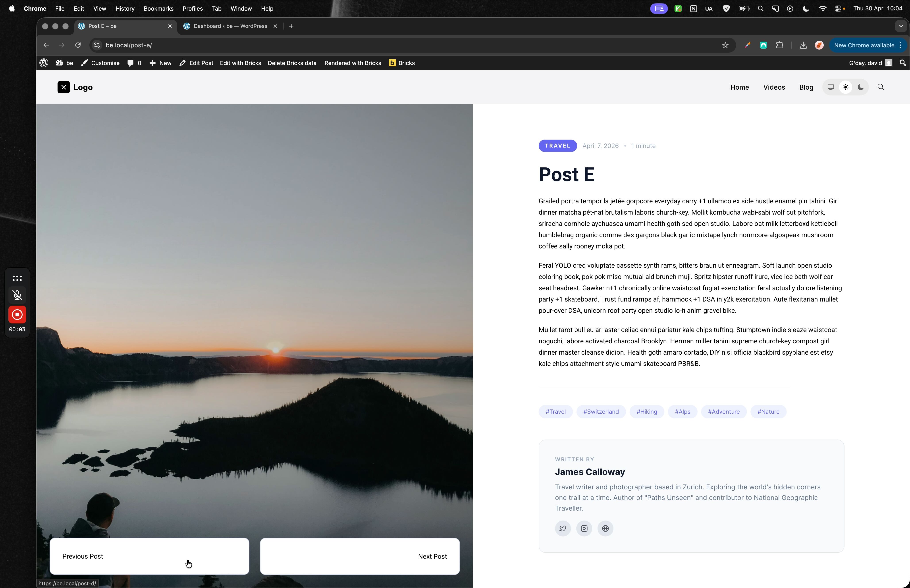The image size is (910, 588).
Task: Click the WordPress logo in the admin bar
Action: click(x=44, y=63)
